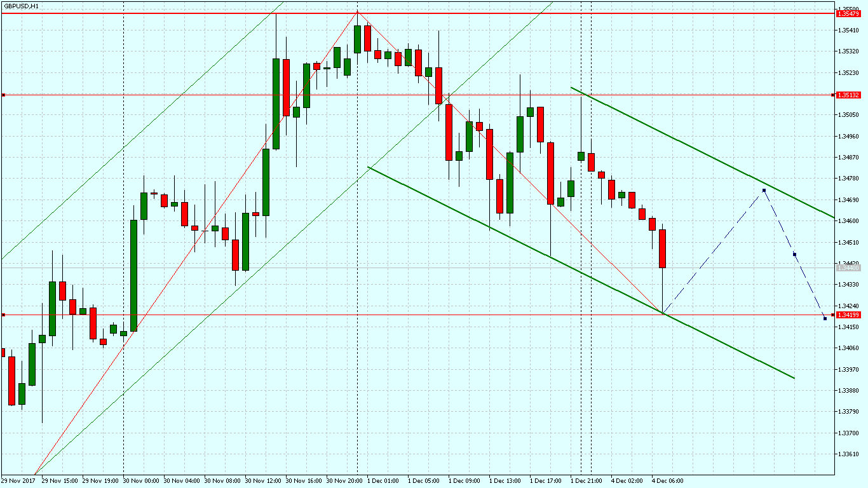868x488 pixels.
Task: Select the red 1.35479 price level tag
Action: (x=848, y=13)
